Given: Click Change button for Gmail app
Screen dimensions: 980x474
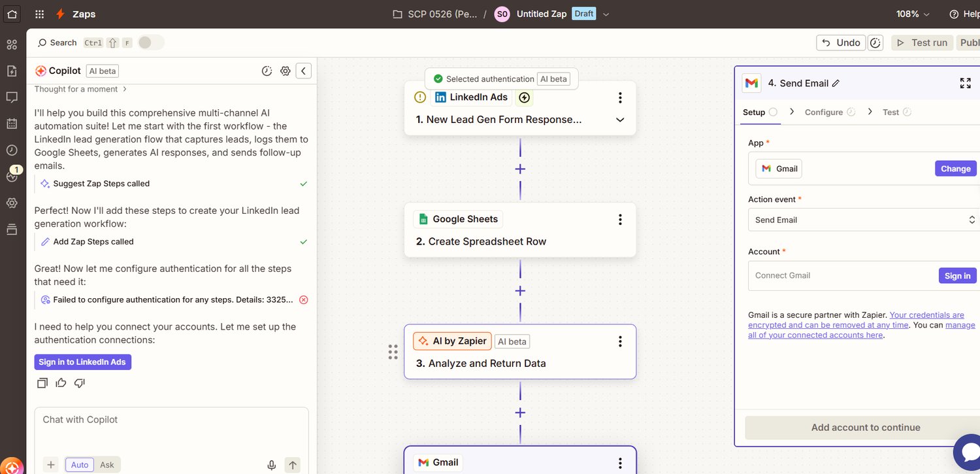Looking at the screenshot, I should point(955,169).
